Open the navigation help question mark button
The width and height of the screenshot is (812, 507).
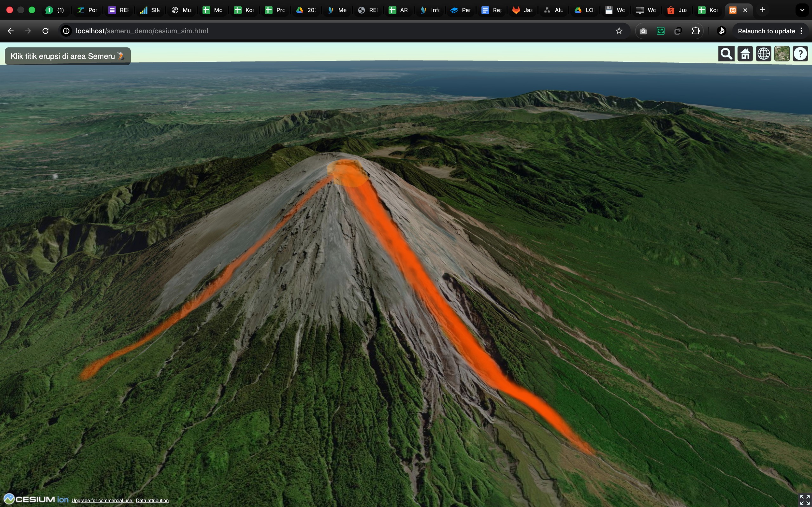click(800, 54)
